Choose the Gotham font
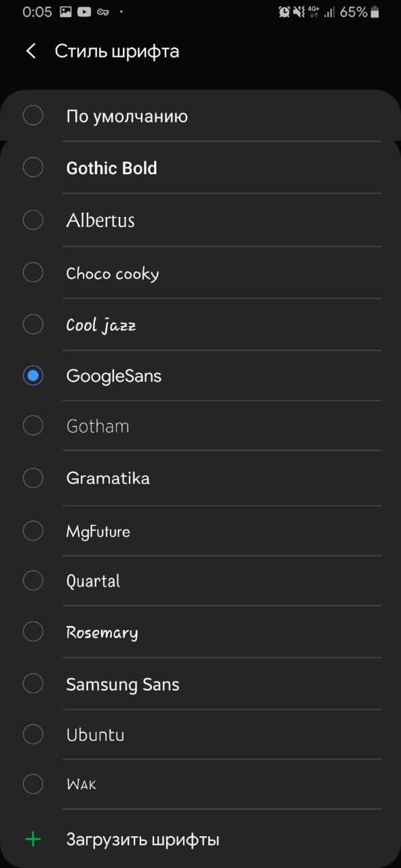The image size is (401, 868). pyautogui.click(x=200, y=426)
